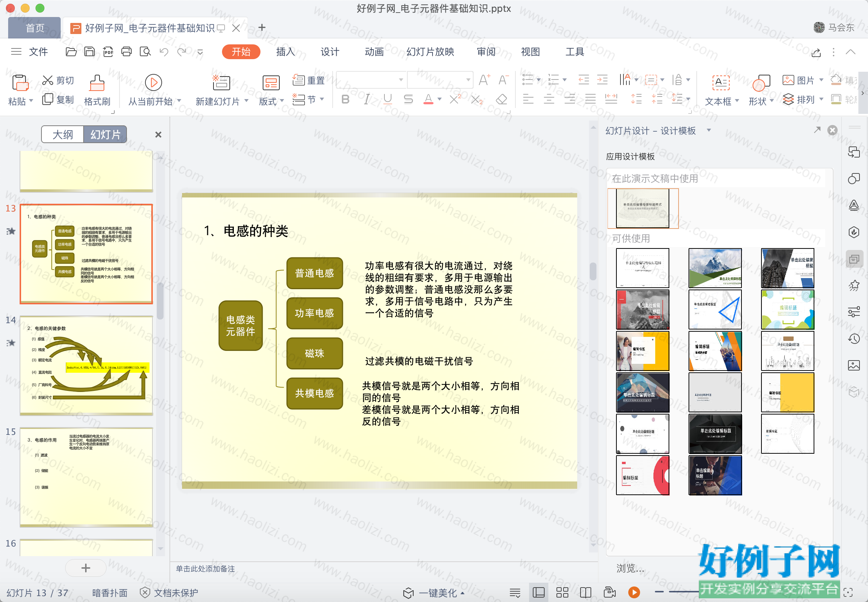Click the Clear Formatting eraser icon
868x602 pixels.
pos(502,99)
